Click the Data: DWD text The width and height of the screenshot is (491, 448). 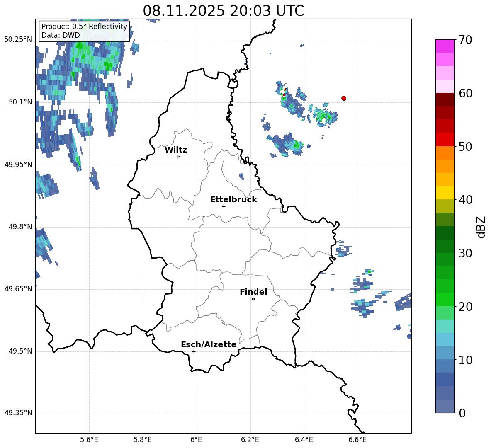(x=61, y=35)
